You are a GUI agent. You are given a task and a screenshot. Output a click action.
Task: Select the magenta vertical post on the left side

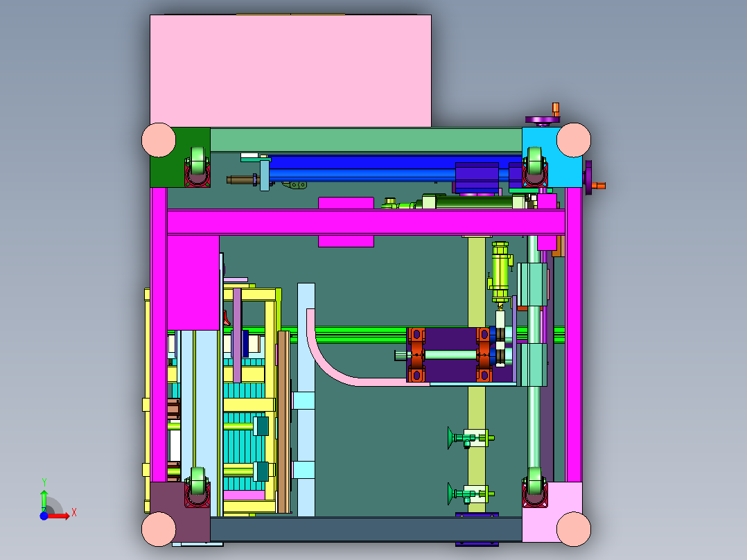point(159,333)
